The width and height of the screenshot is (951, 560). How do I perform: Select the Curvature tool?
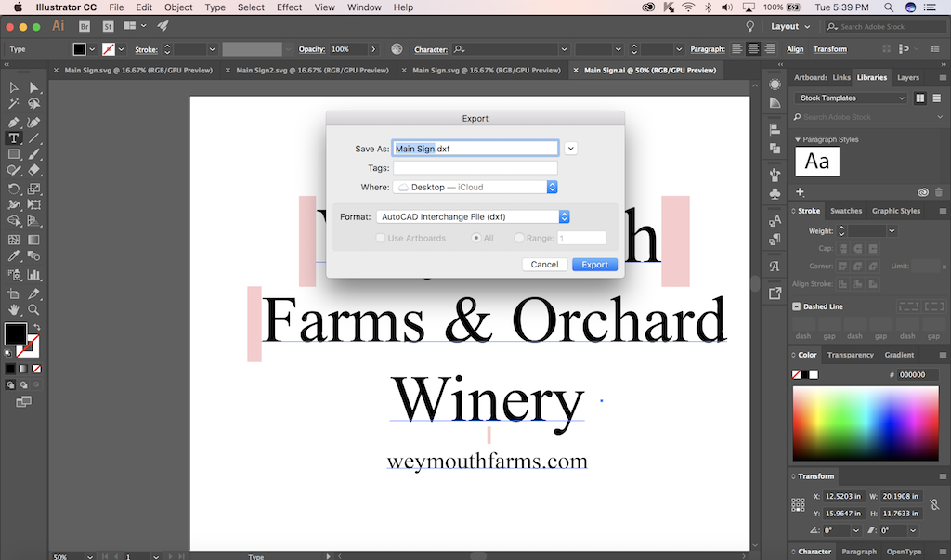(x=34, y=123)
